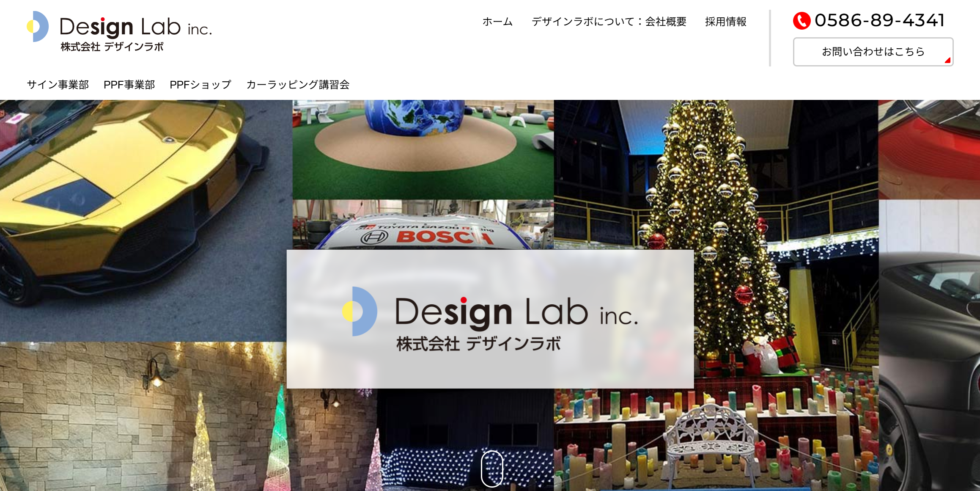Click the red phone icon
Screen dimensions: 980x491
[x=802, y=21]
